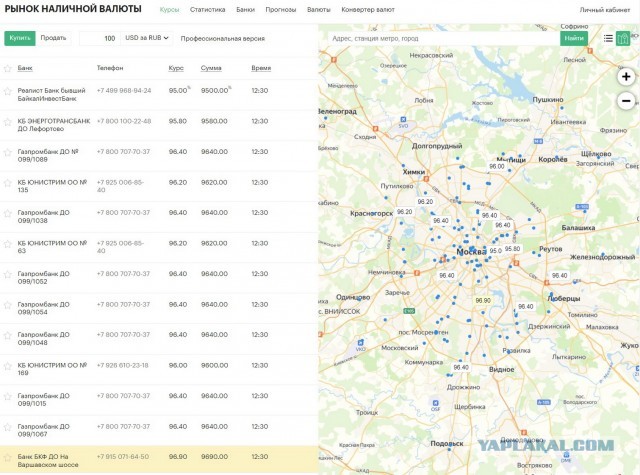The image size is (640, 475).
Task: Click 96.40 rate marker near Видное
Action: 461,367
